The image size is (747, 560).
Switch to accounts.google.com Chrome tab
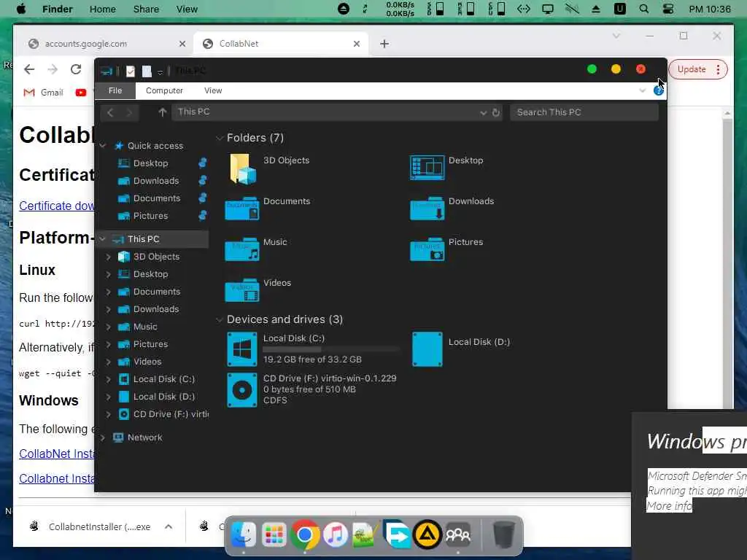pos(105,44)
